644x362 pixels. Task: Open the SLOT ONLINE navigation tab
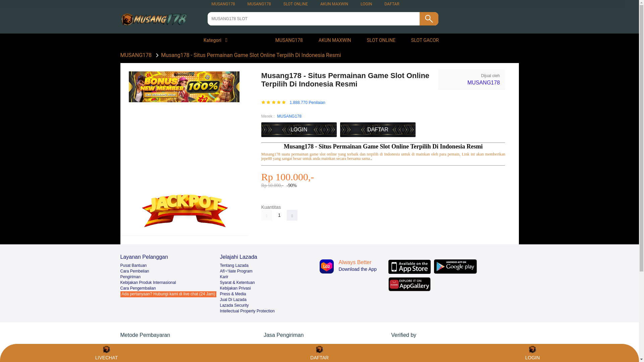381,40
